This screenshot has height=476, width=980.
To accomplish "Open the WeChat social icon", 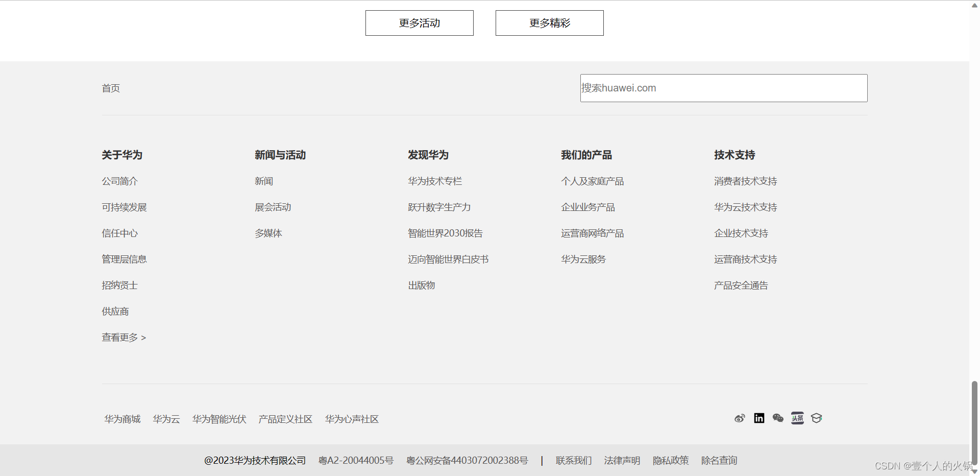I will tap(778, 418).
